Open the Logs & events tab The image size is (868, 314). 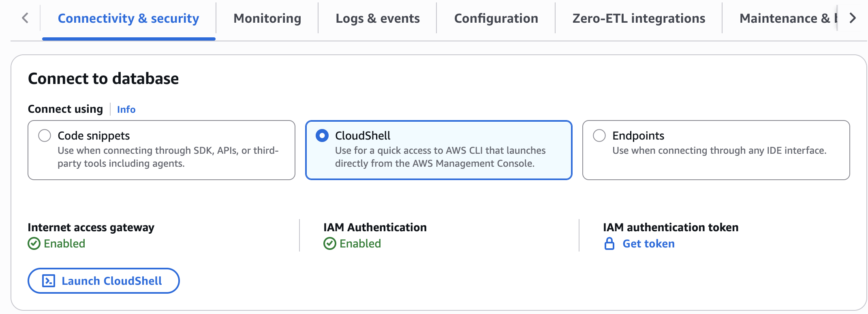click(377, 18)
